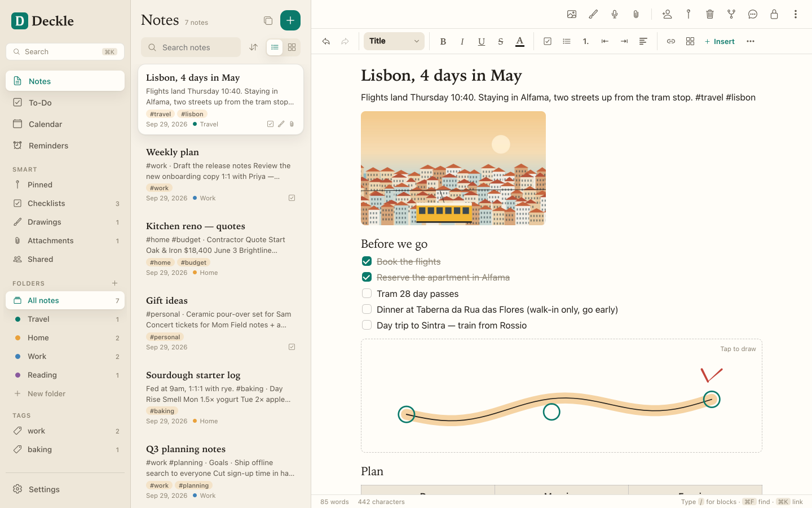Screen dimensions: 812x508
Task: Open Settings at sidebar bottom
Action: point(65,489)
